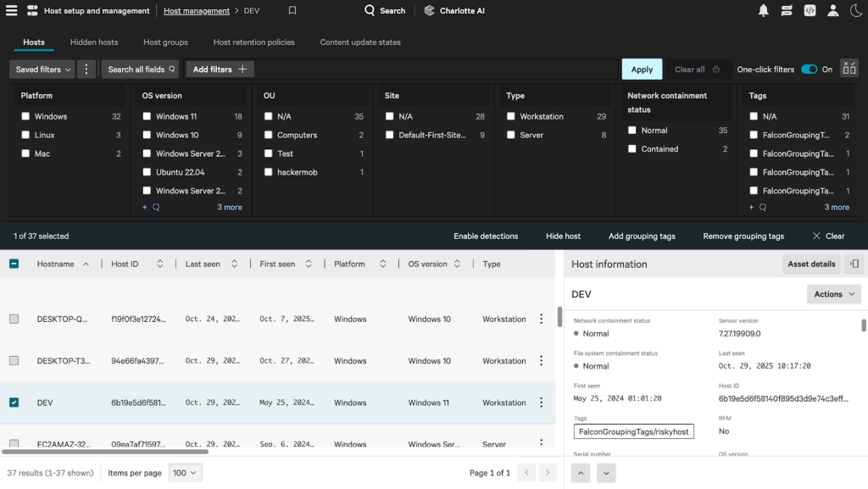The height and width of the screenshot is (489, 868).
Task: Click the Apply filters button
Action: [642, 69]
